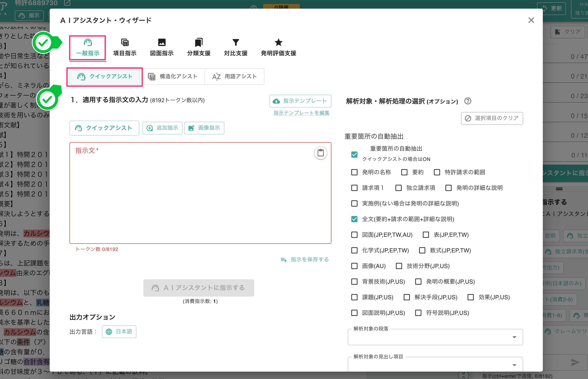Screen dimensions: 588x379
Task: Open the 指示テンプレートを編集 link
Action: [301, 113]
